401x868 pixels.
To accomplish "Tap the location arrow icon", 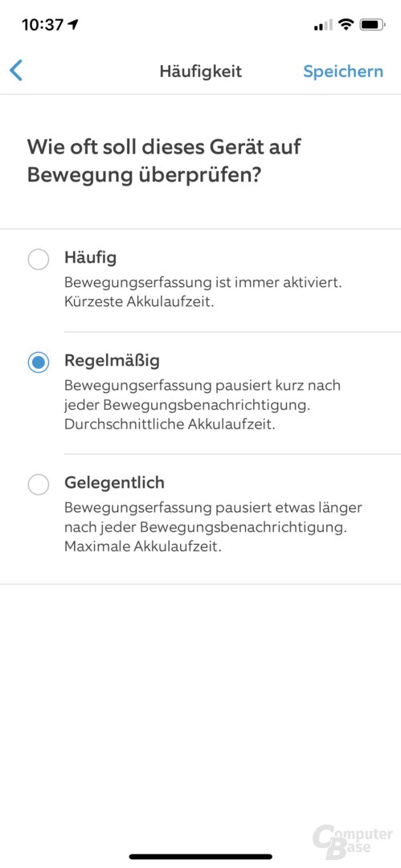I will 74,24.
